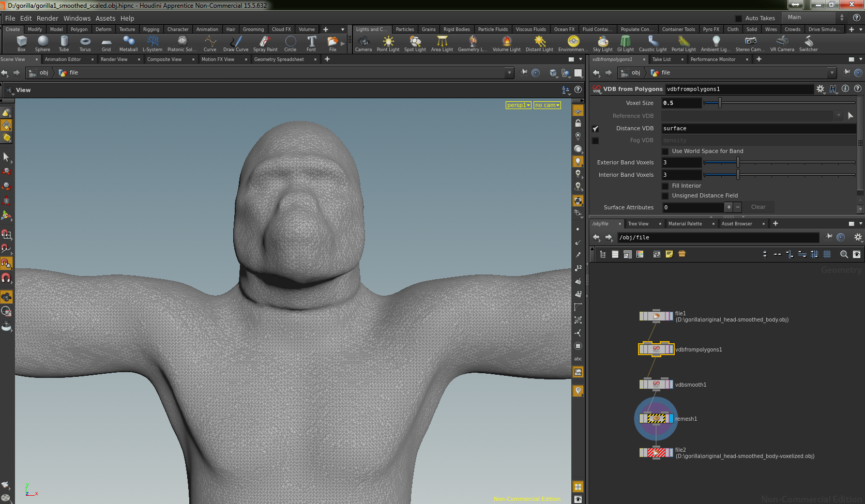Add a sticky note in network editor
Screen dimensions: 865x504
pos(669,254)
